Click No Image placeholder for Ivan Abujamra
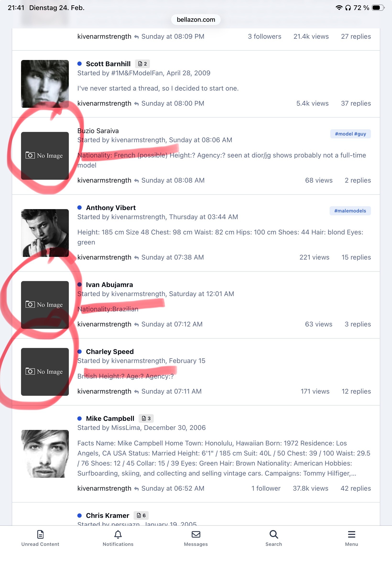The image size is (392, 564). point(45,305)
